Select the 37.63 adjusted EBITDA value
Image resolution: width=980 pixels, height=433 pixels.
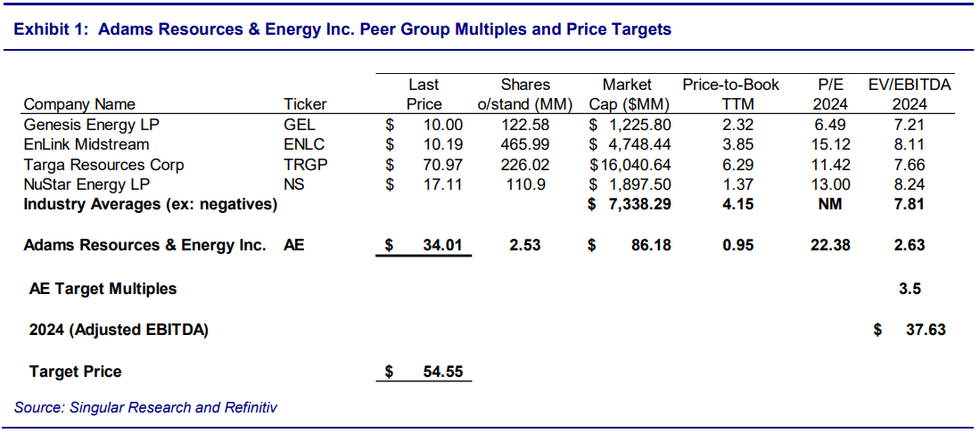tap(925, 330)
